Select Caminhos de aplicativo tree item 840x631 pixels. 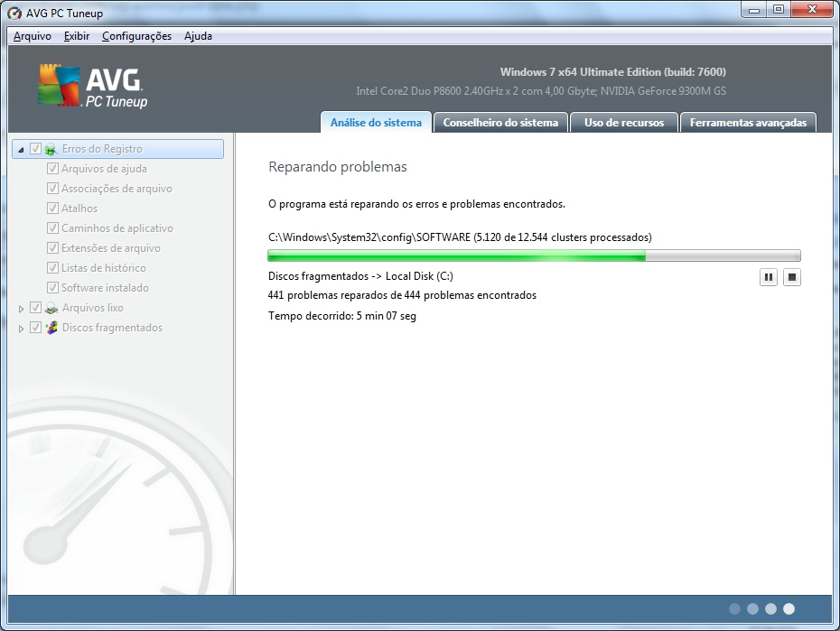point(117,228)
